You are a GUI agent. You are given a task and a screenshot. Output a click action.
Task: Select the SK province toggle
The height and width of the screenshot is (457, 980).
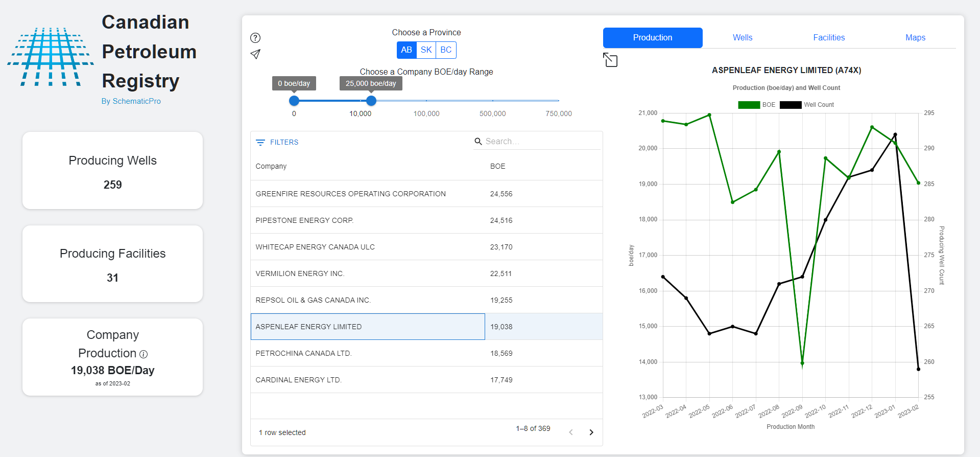click(426, 50)
